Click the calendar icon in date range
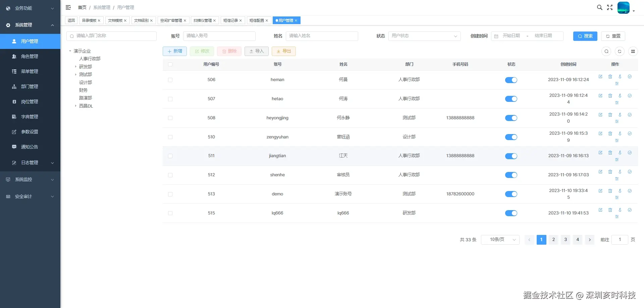This screenshot has width=644, height=308. [496, 36]
